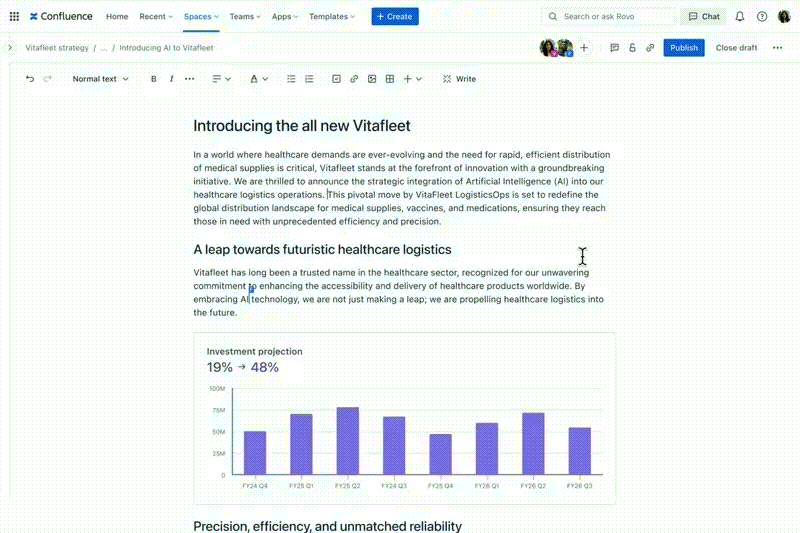Insert an action item checkbox
Screen dimensions: 800x533
click(336, 79)
